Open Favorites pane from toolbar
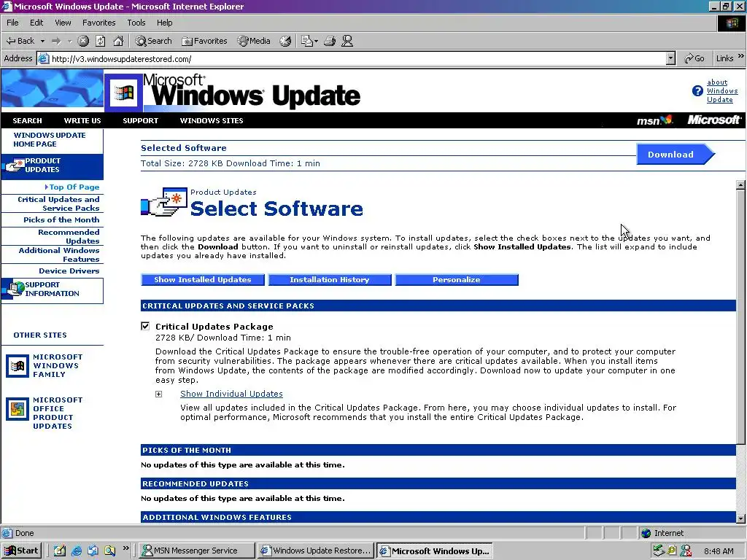Image resolution: width=747 pixels, height=560 pixels. point(204,41)
